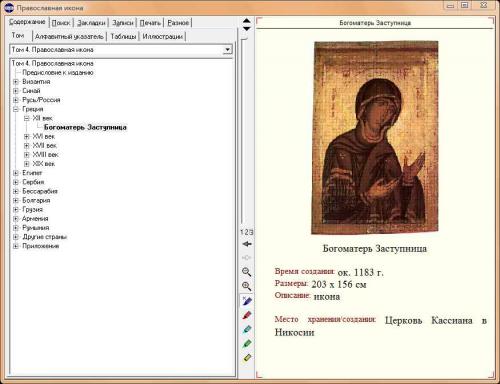Click the icon image of Богоматерь Заступница
Image resolution: width=500 pixels, height=384 pixels.
coord(375,138)
